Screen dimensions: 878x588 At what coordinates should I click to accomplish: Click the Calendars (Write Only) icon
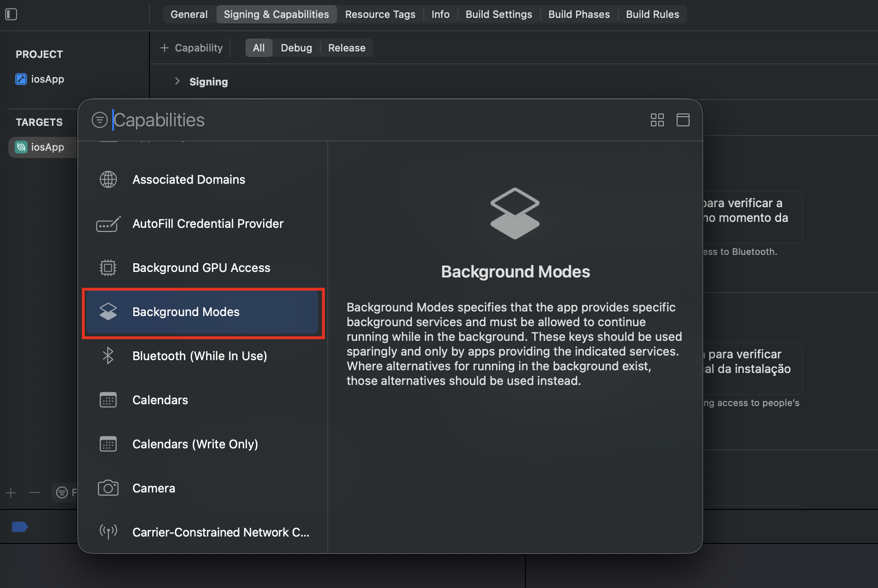click(108, 444)
